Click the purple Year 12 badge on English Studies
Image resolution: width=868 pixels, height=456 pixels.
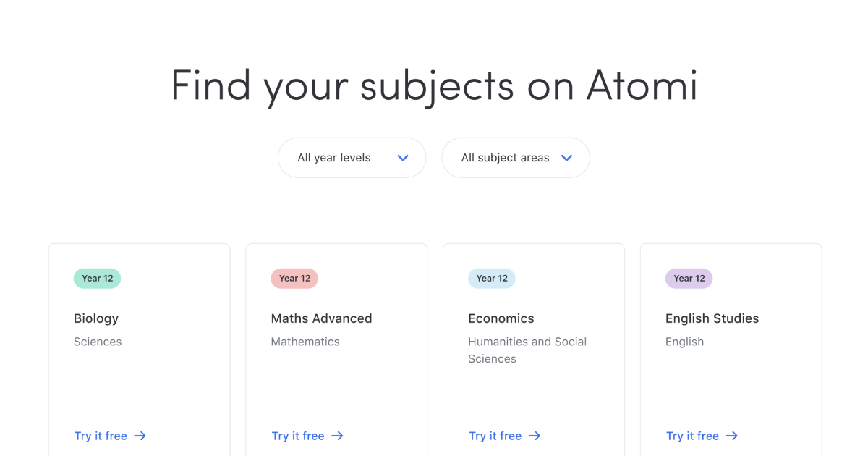click(x=689, y=278)
